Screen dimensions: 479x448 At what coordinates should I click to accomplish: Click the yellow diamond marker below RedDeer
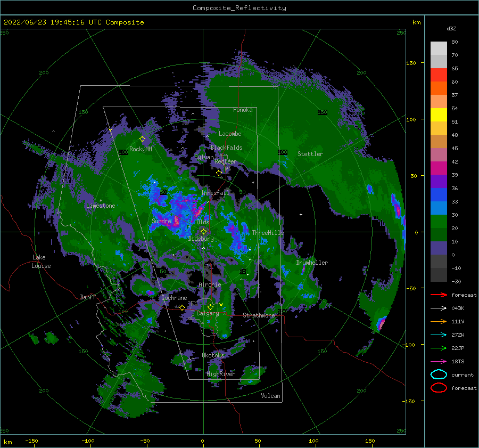tap(219, 173)
